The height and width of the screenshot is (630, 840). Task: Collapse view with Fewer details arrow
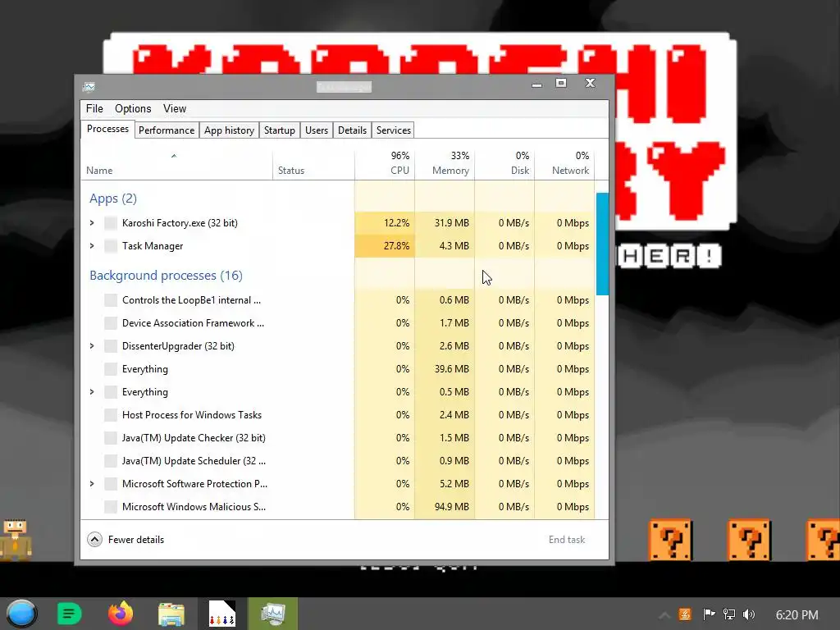tap(95, 540)
